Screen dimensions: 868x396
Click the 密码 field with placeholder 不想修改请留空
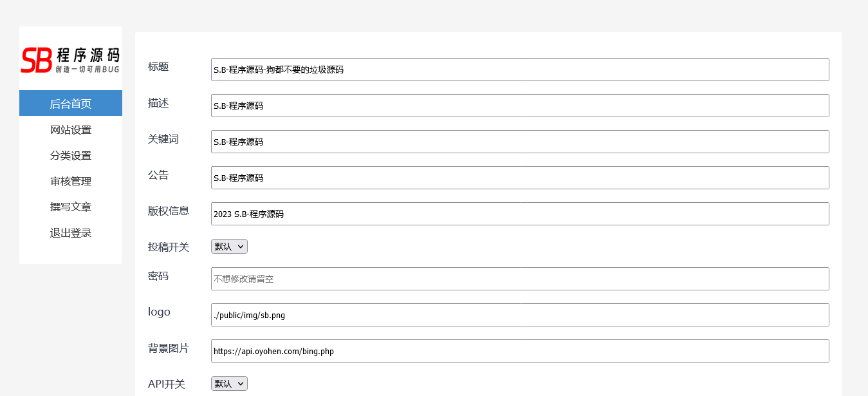point(519,279)
